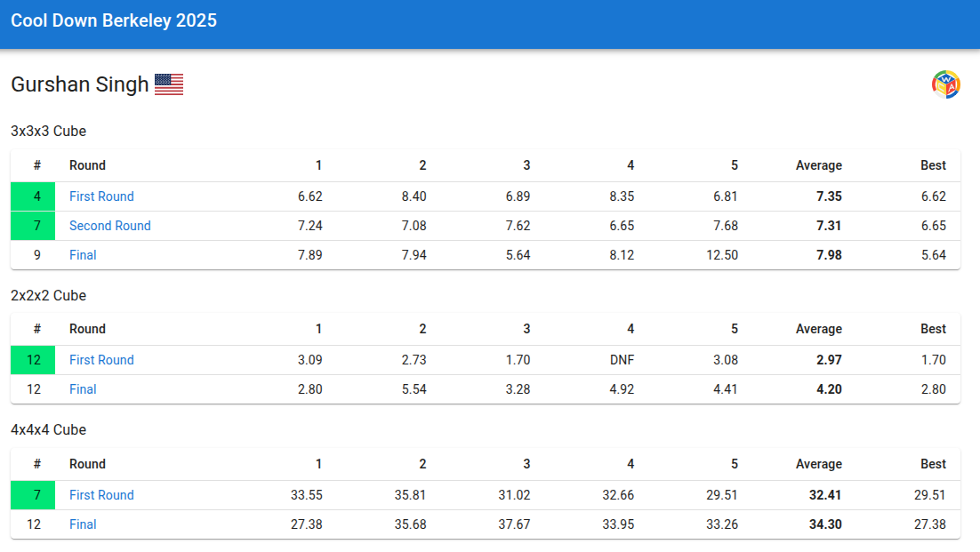Open 3x3x3 Cube Second Round link
This screenshot has width=980, height=552.
pos(110,226)
